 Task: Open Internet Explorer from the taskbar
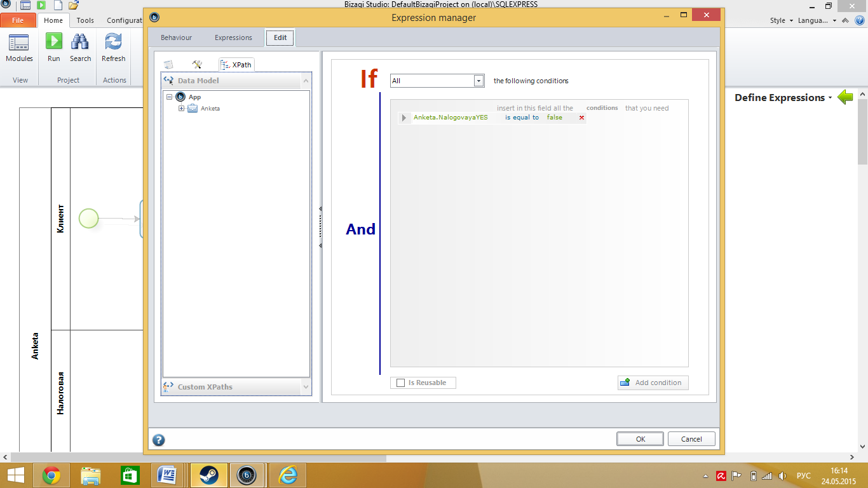pyautogui.click(x=288, y=475)
